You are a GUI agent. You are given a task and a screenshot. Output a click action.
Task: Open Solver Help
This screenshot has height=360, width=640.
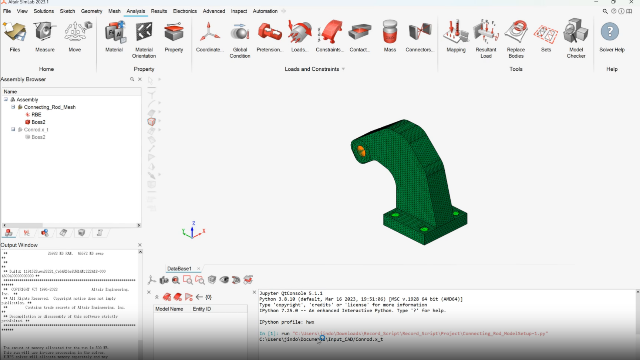pos(611,37)
